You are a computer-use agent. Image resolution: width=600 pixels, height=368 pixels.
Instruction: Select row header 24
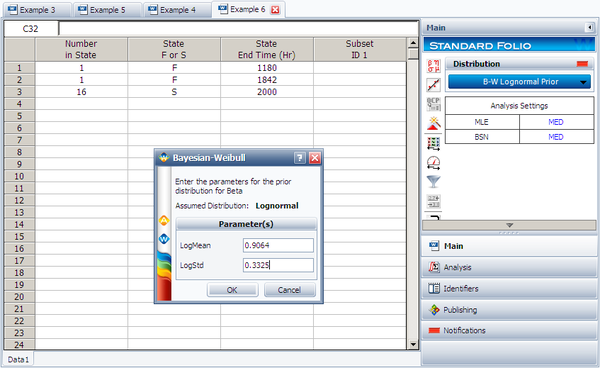(20, 345)
